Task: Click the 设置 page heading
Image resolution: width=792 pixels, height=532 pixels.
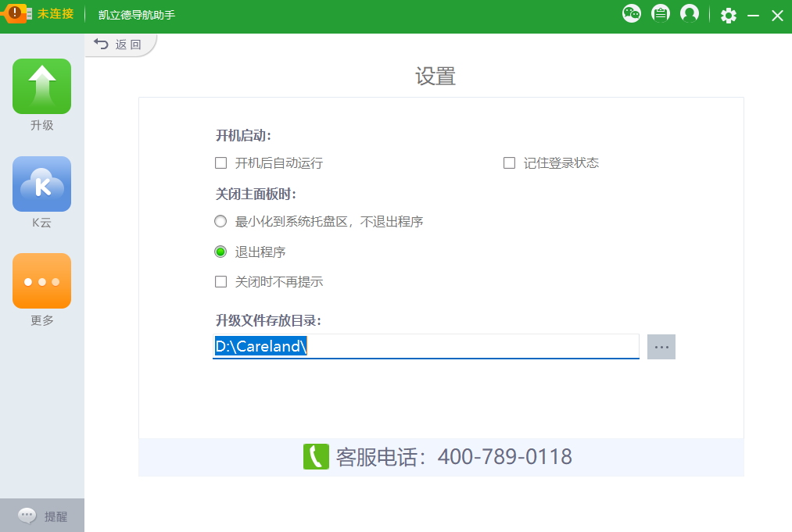Action: 435,77
